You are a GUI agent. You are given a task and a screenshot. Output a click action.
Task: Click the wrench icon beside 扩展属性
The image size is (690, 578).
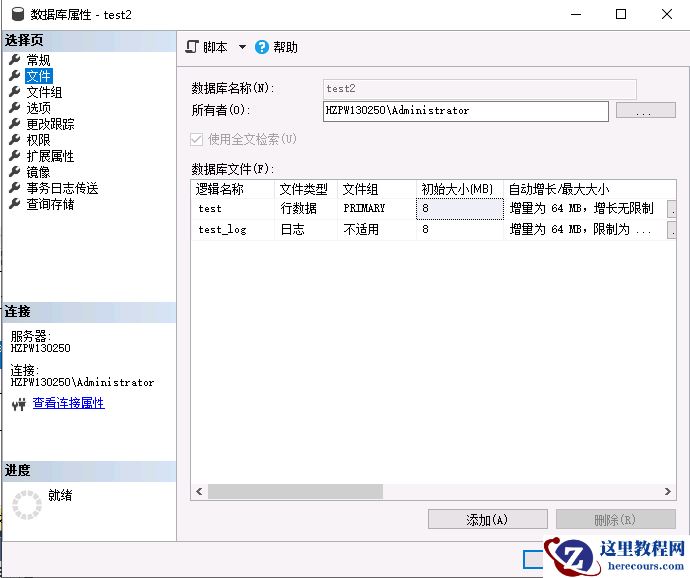point(15,155)
